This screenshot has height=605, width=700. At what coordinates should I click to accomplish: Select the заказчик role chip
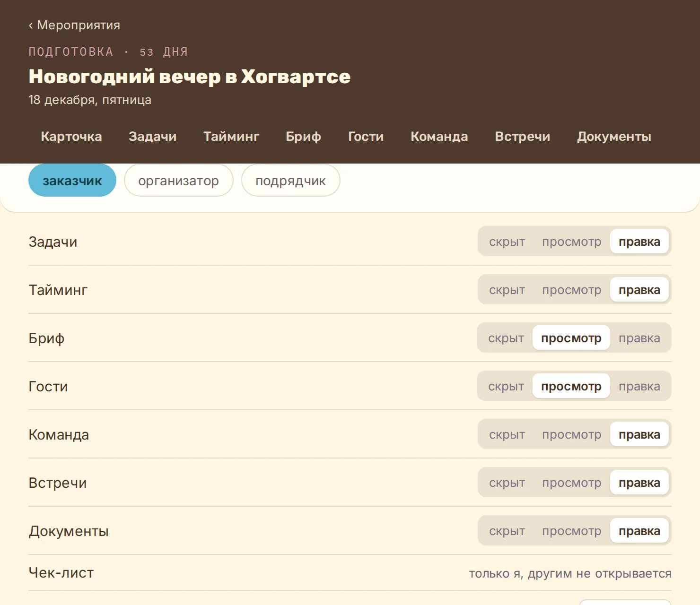pos(72,181)
